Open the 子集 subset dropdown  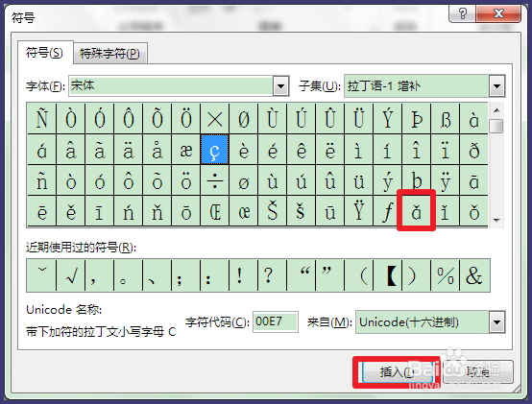[x=496, y=86]
